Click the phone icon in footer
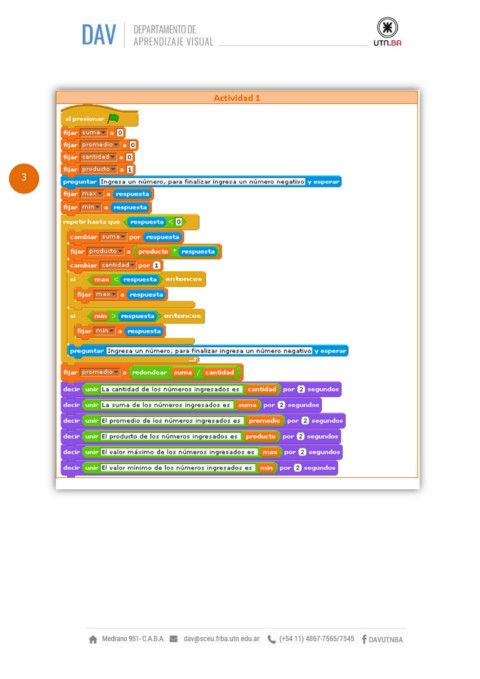The height and width of the screenshot is (679, 480). pyautogui.click(x=272, y=639)
